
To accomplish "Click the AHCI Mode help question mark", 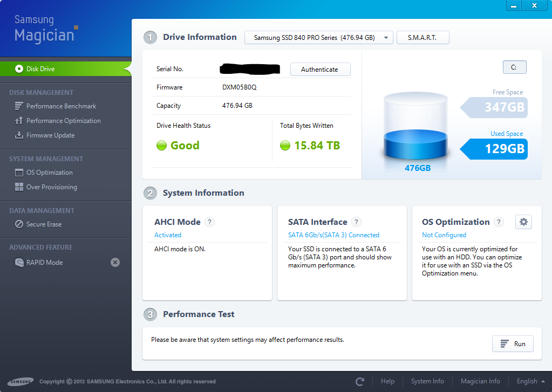I will tap(210, 222).
